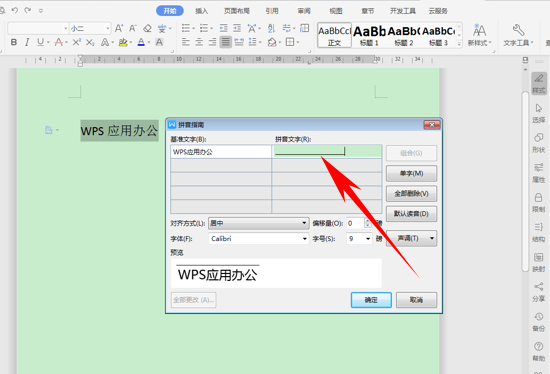Image resolution: width=550 pixels, height=374 pixels.
Task: Open the phonetic guide (文) icon
Action: [x=162, y=28]
